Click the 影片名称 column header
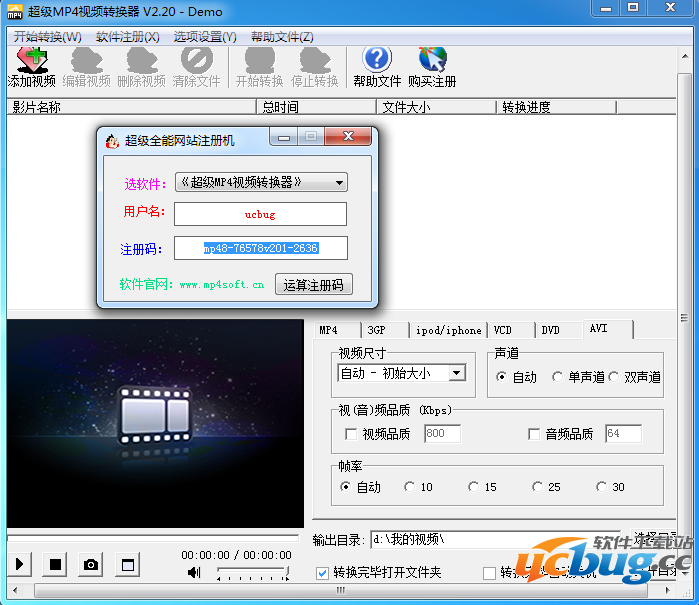The width and height of the screenshot is (699, 605). tap(132, 107)
